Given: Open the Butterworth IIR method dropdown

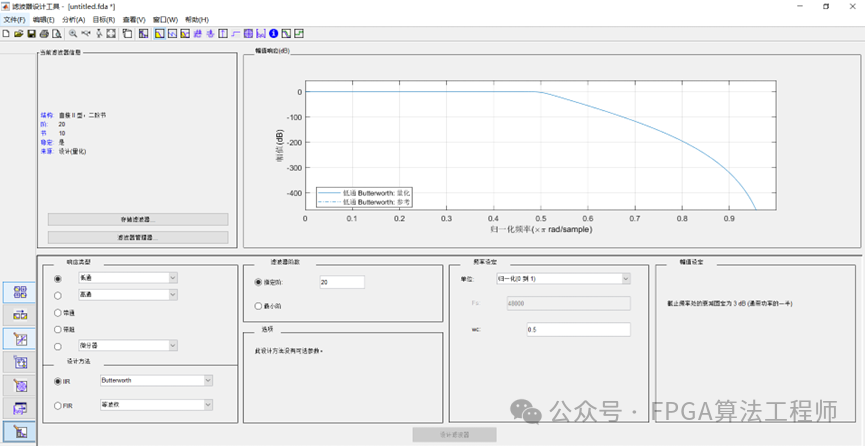Looking at the screenshot, I should (155, 380).
